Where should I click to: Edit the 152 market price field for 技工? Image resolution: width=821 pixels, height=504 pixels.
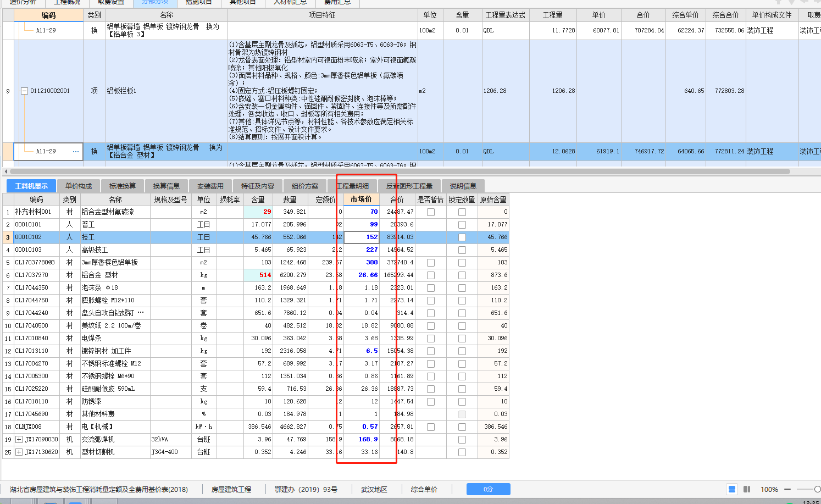[361, 237]
